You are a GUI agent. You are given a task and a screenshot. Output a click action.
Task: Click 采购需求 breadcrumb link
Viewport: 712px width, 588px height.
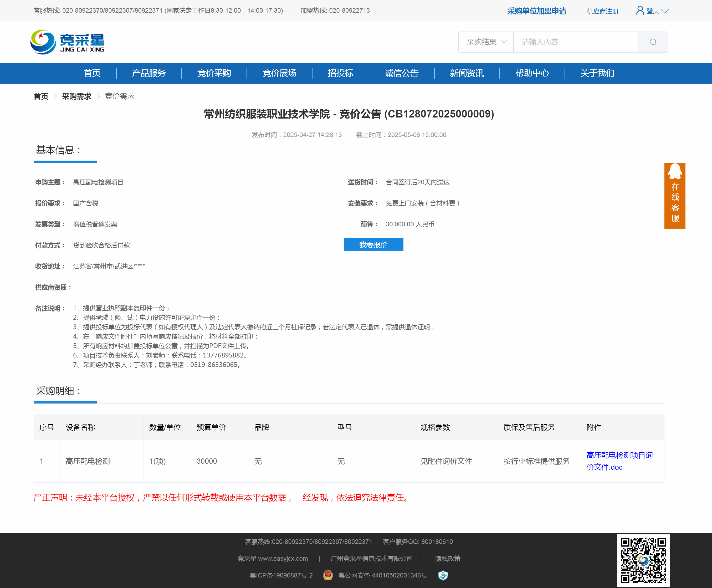tap(76, 96)
